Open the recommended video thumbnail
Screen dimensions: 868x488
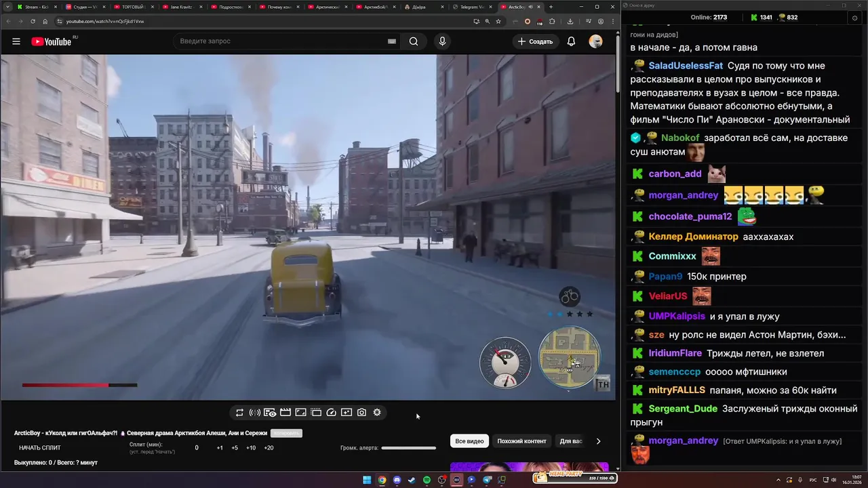coord(529,467)
